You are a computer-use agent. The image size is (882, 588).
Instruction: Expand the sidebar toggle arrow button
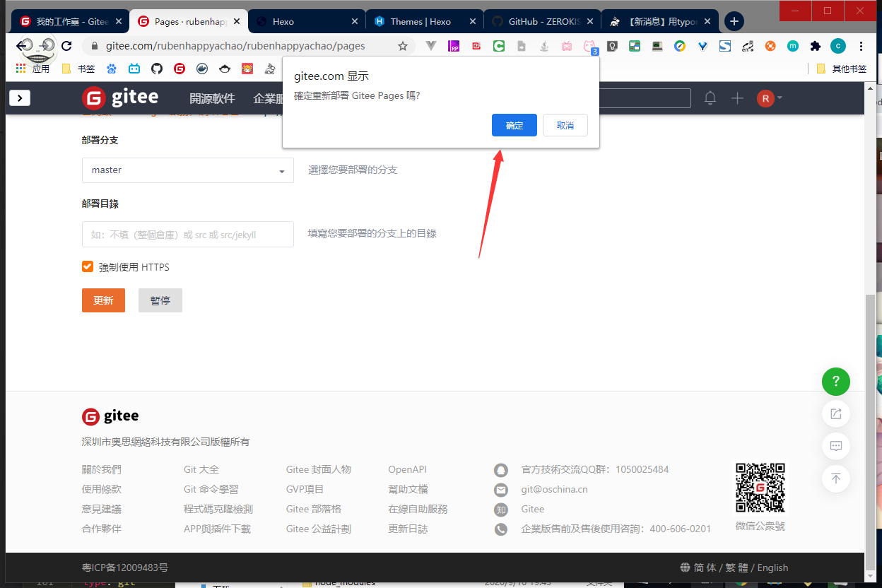[20, 98]
